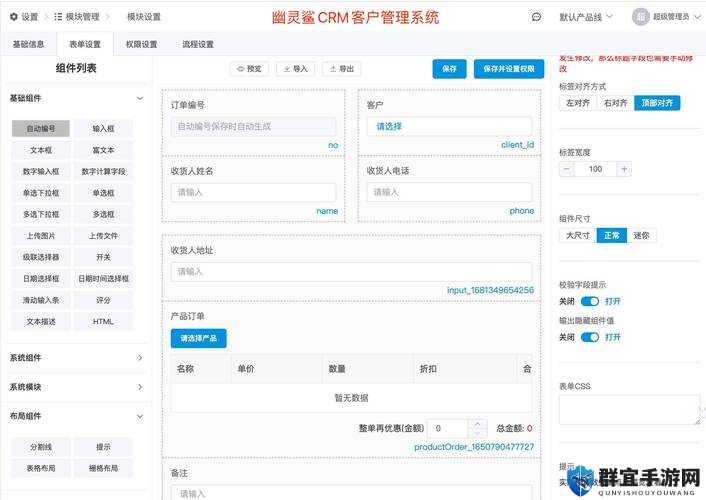Screen dimensions: 706x500
Task: Switch to the 流程设置 tab
Action: point(198,44)
